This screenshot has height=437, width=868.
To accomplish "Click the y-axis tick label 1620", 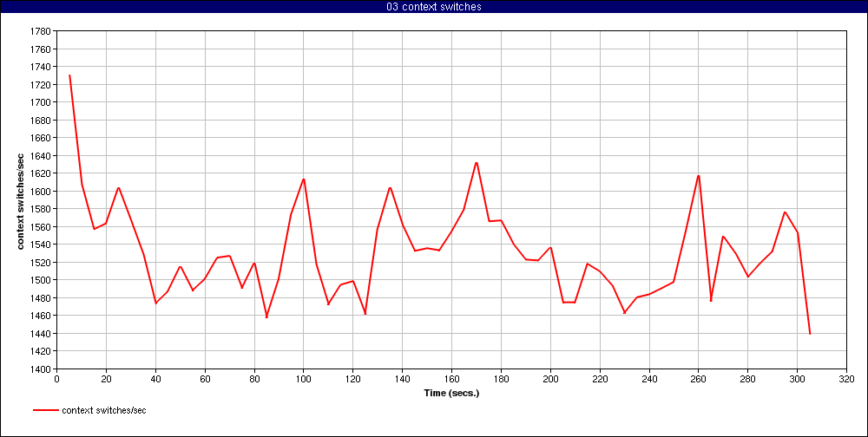I will click(x=42, y=173).
